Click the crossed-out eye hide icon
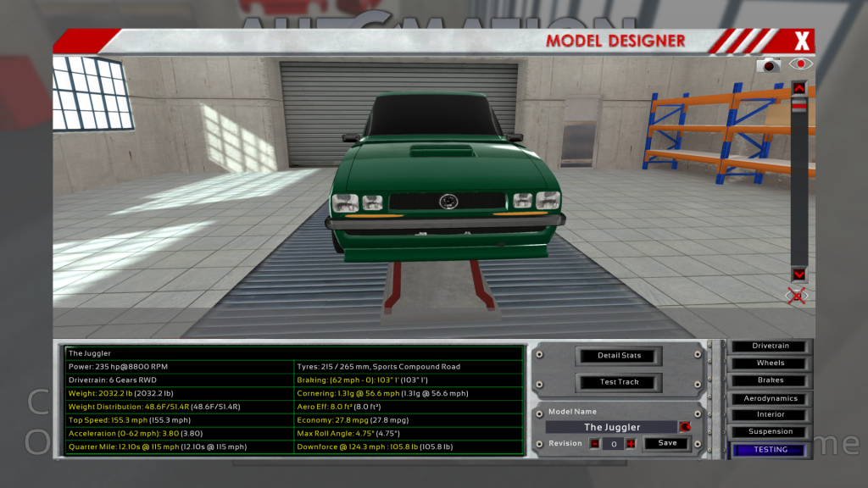This screenshot has width=868, height=488. click(x=798, y=296)
